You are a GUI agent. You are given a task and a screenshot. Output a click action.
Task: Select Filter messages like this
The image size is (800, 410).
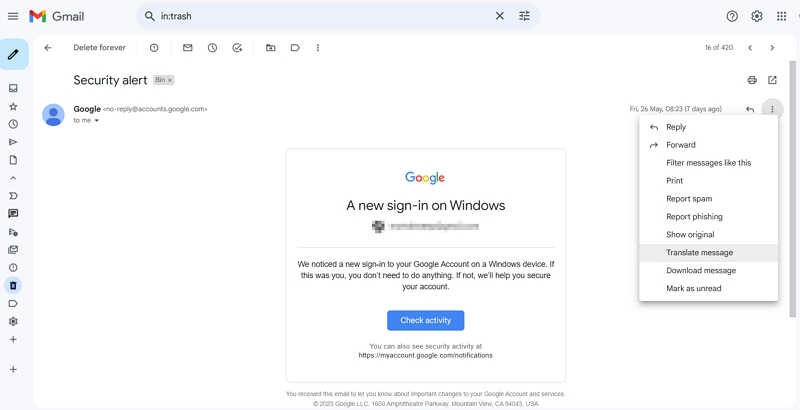tap(709, 163)
